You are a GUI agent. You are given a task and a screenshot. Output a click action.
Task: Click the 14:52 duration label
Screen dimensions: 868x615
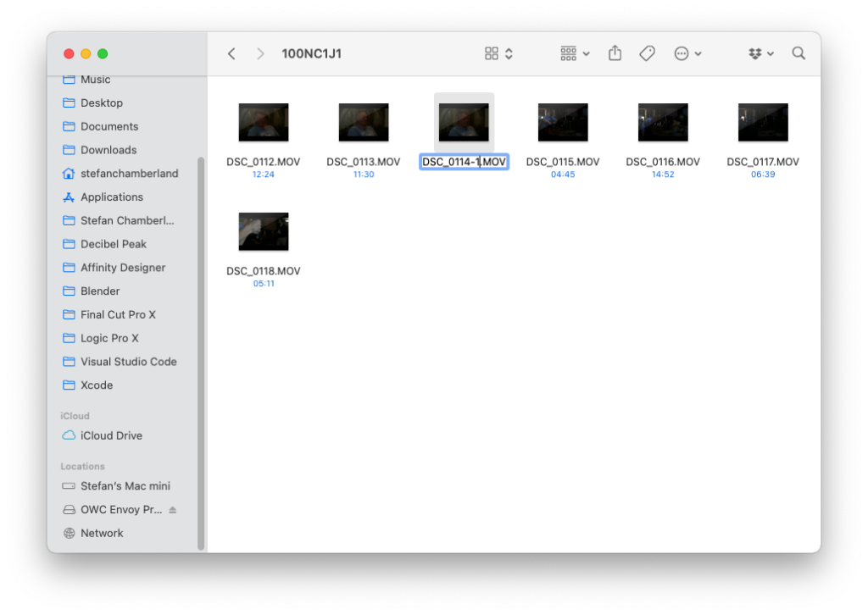[x=663, y=175]
